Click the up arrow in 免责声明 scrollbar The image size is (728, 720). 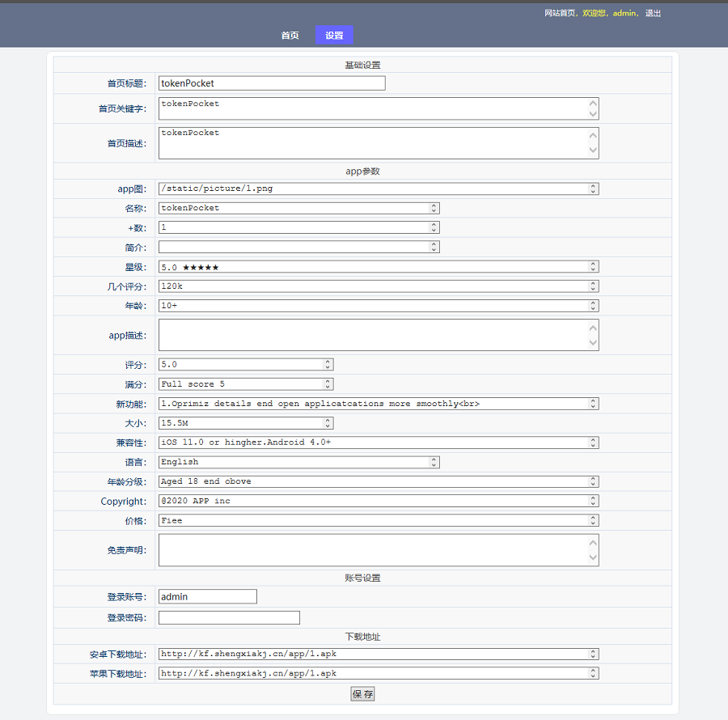click(593, 543)
